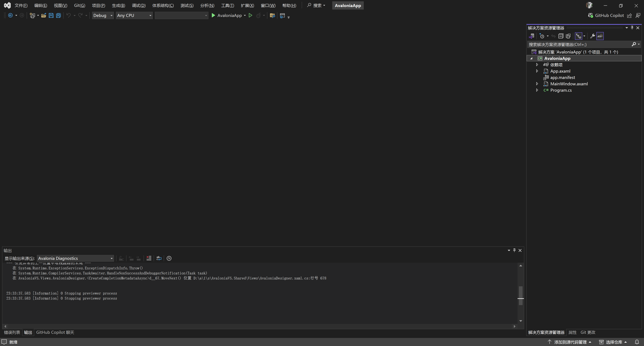
Task: Open the Avalonia Diagnostics output source dropdown
Action: (x=75, y=258)
